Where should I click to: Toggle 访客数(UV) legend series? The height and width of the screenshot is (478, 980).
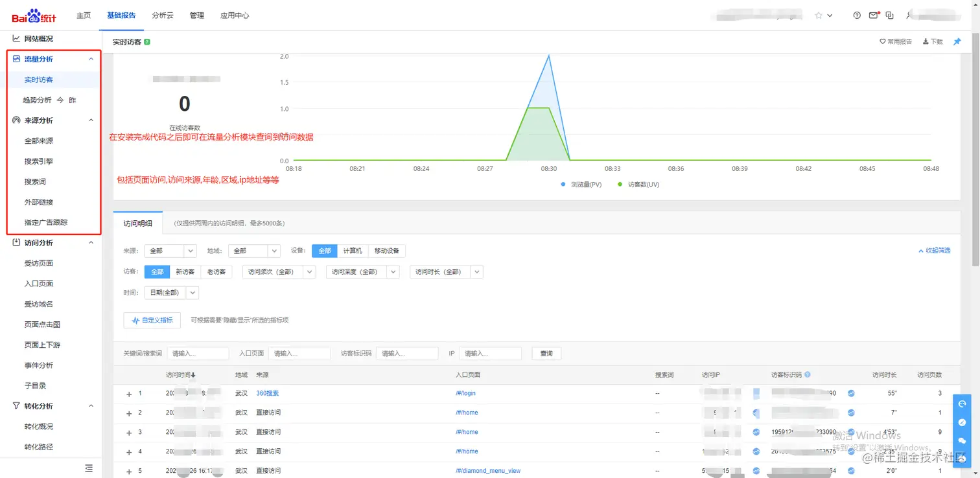pos(638,185)
